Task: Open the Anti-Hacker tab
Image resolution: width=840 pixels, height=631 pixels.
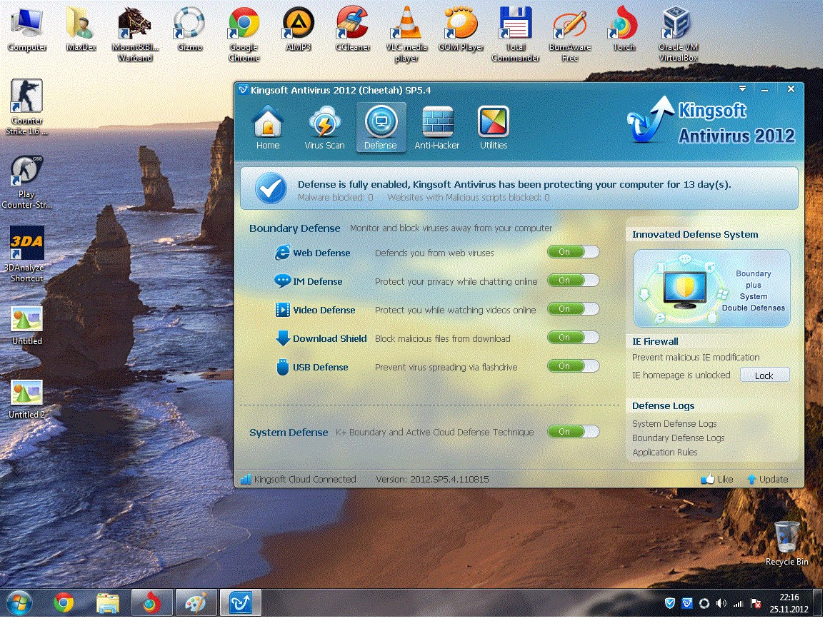Action: (436, 128)
